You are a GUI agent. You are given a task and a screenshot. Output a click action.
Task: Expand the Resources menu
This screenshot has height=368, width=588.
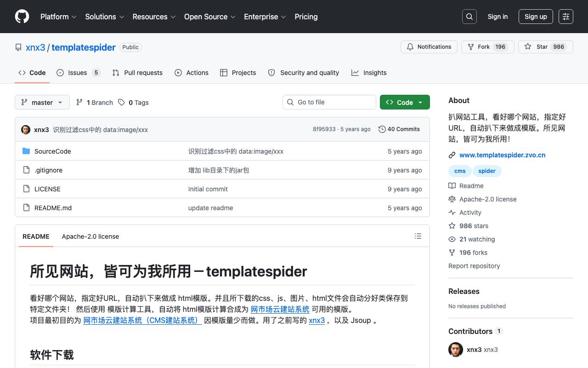tap(154, 17)
